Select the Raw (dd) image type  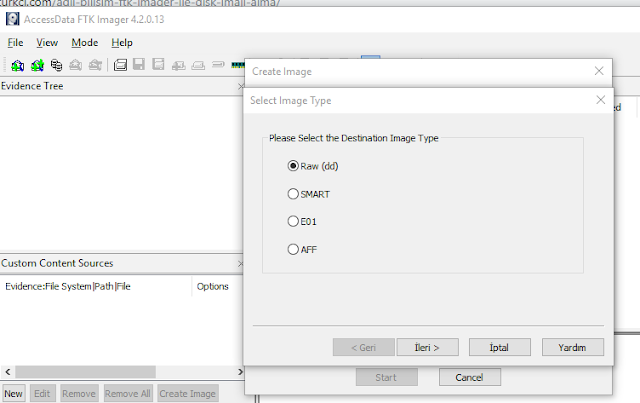click(313, 166)
